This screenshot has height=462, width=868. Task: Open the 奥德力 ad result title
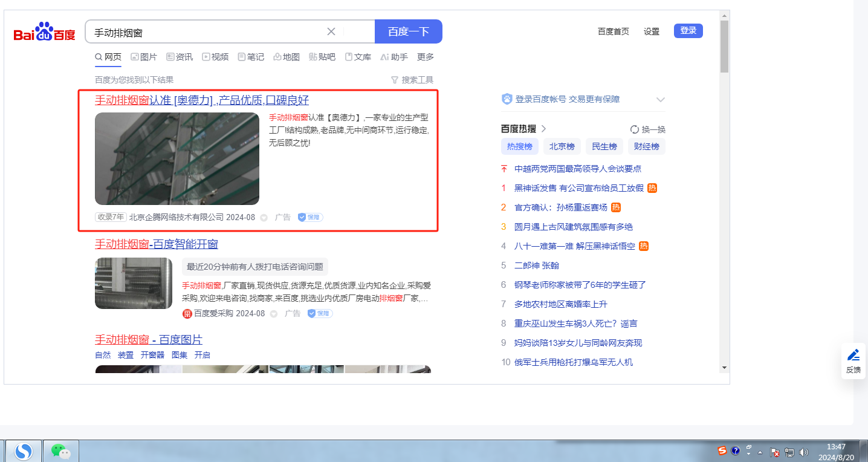click(x=202, y=100)
